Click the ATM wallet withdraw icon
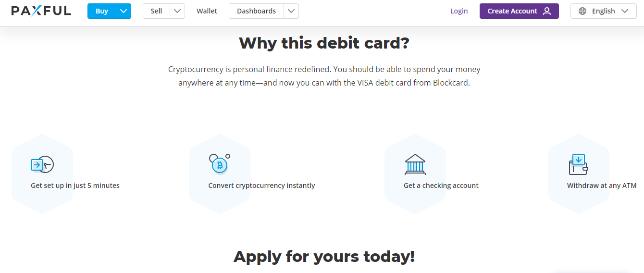The height and width of the screenshot is (273, 644). (x=578, y=164)
